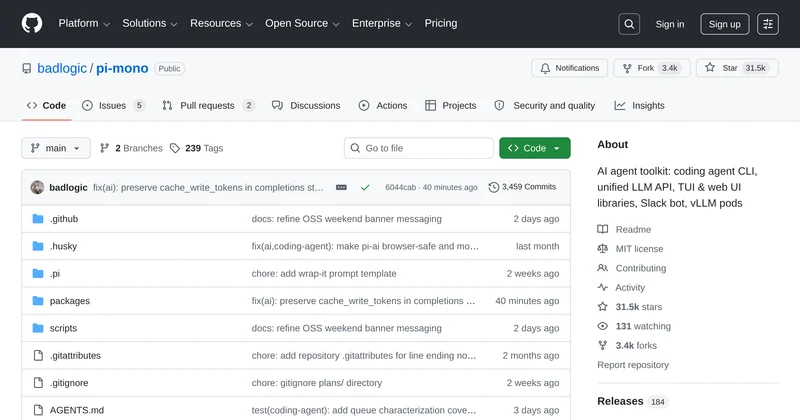800x420 pixels.
Task: View the 2 Branches link
Action: click(131, 148)
